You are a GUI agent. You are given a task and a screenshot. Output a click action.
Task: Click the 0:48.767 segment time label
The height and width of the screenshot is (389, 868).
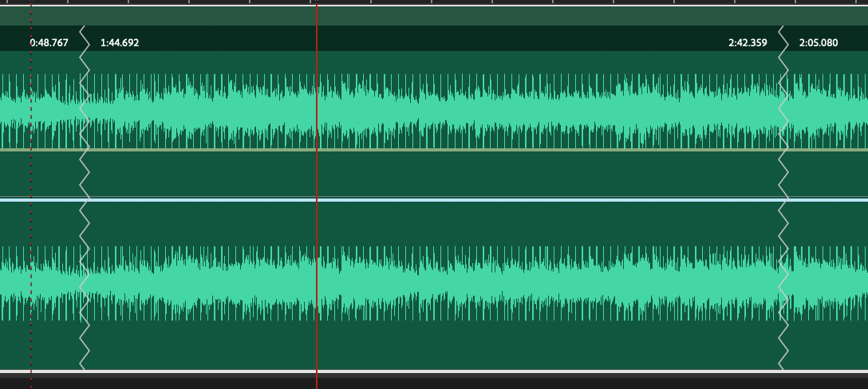49,42
